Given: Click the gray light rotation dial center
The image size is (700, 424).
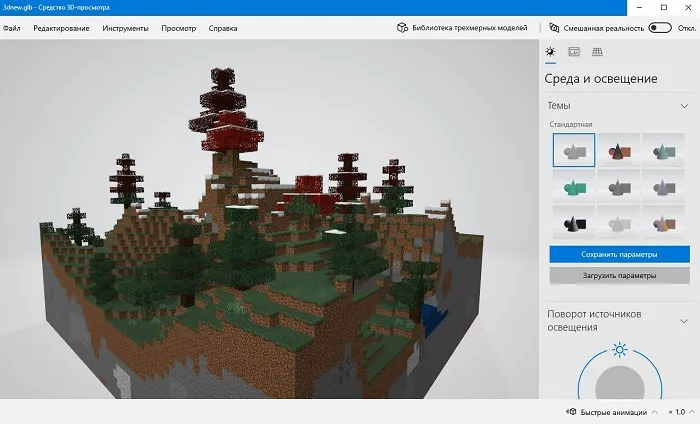Looking at the screenshot, I should click(x=620, y=385).
